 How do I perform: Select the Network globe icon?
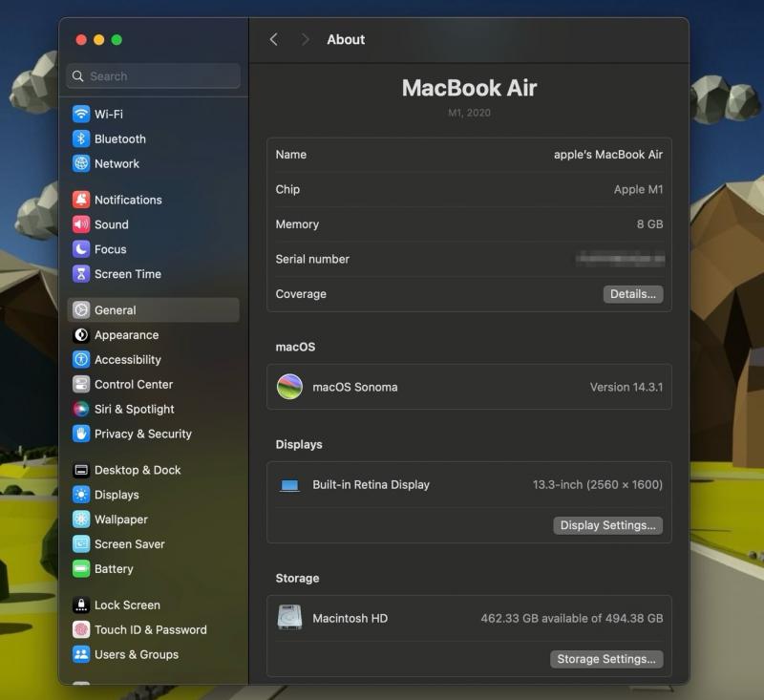pyautogui.click(x=81, y=163)
